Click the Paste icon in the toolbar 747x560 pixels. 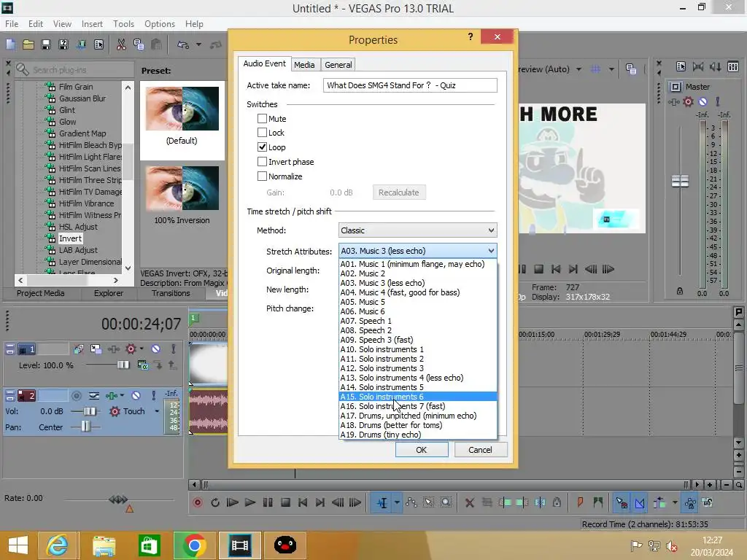156,44
